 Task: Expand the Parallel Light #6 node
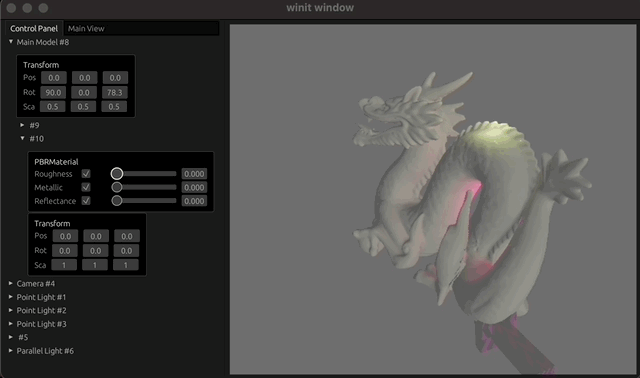pos(11,351)
